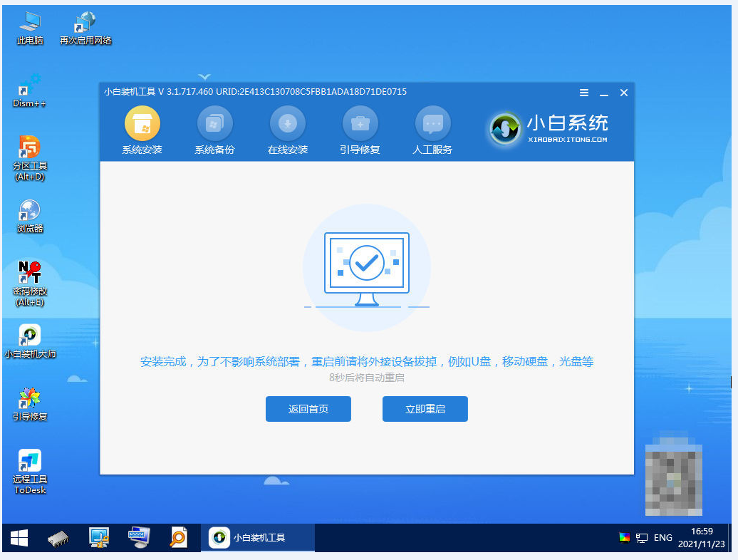738x560 pixels.
Task: Launch 再次启用网络 desktop shortcut
Action: 85,23
